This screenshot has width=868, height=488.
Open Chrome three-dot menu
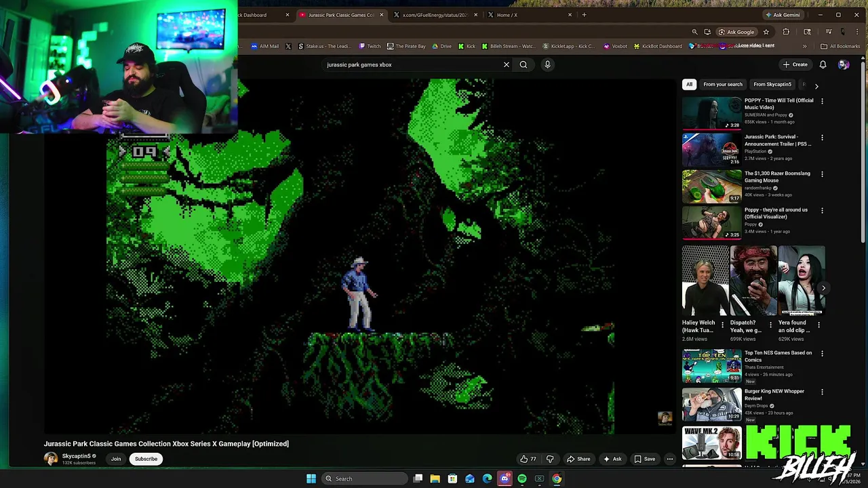pyautogui.click(x=857, y=32)
